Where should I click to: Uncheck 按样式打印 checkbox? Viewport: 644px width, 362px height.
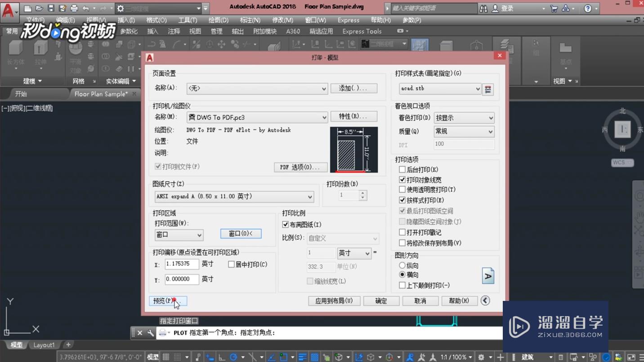(x=402, y=200)
